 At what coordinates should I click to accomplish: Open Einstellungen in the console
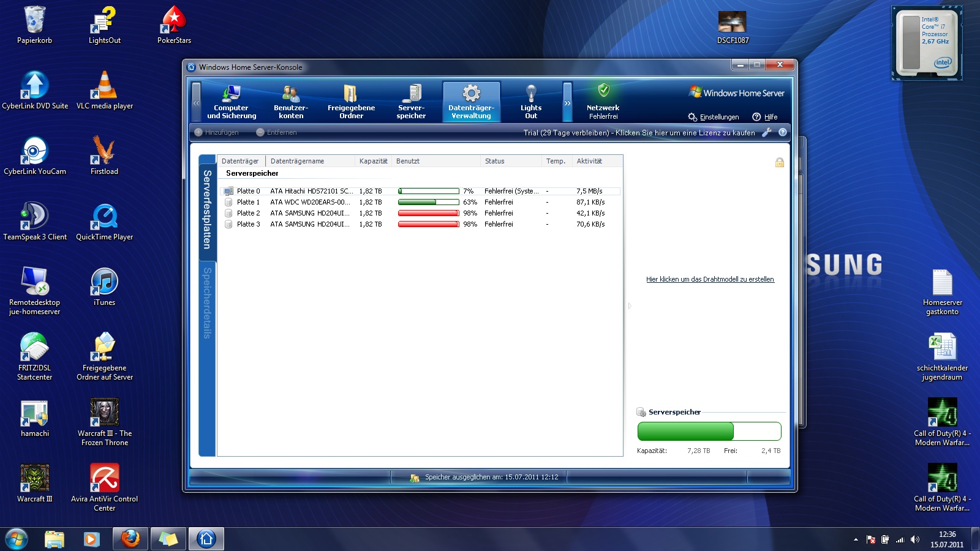click(x=714, y=117)
